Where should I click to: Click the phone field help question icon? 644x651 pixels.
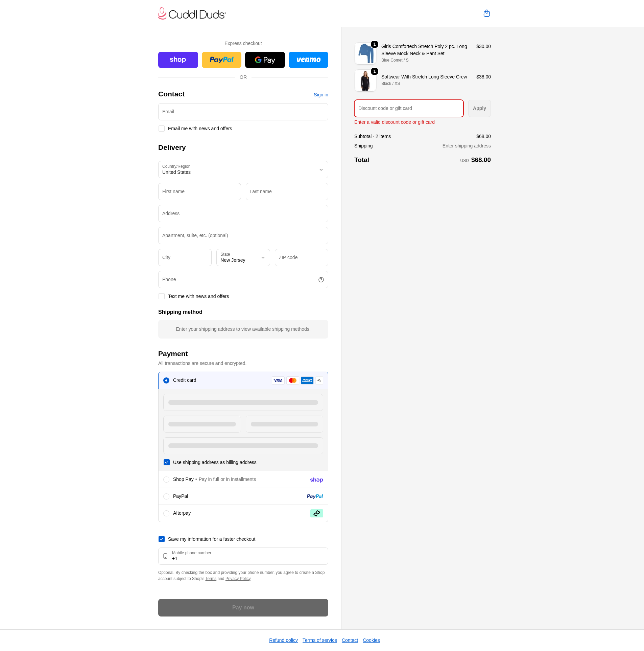pos(321,280)
